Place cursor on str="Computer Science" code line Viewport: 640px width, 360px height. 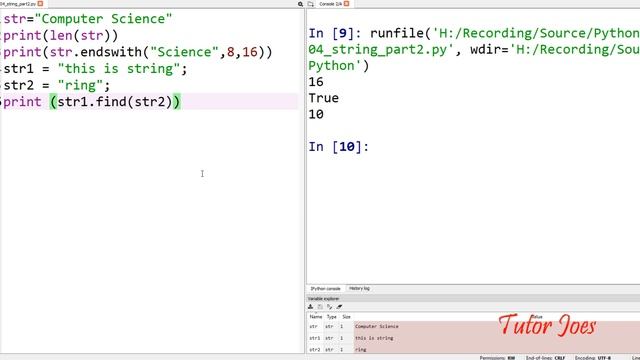pos(87,19)
